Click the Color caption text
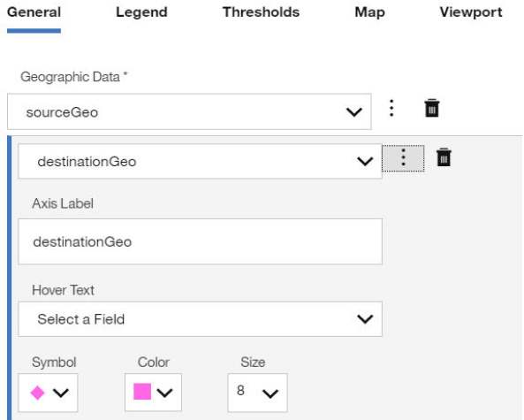This screenshot has height=420, width=524. (154, 363)
